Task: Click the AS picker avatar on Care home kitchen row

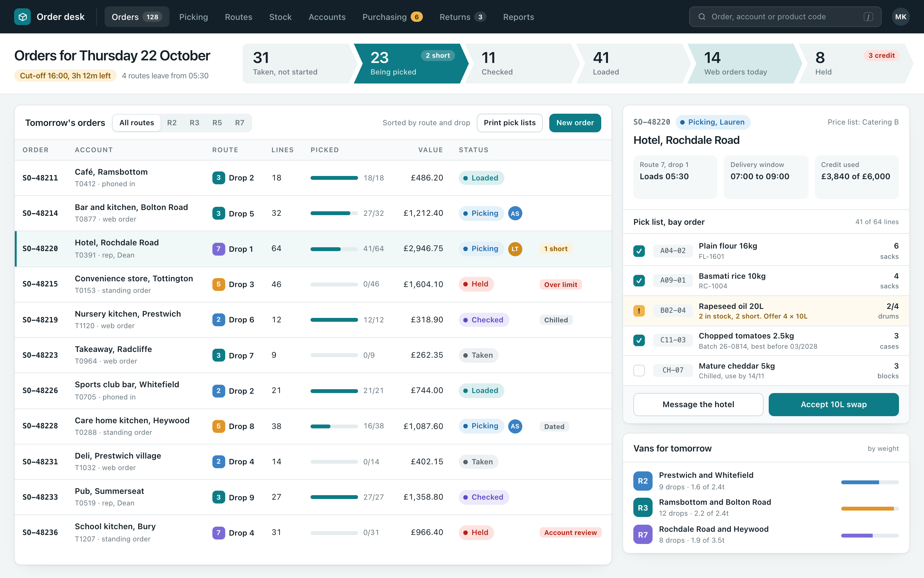Action: click(x=515, y=426)
